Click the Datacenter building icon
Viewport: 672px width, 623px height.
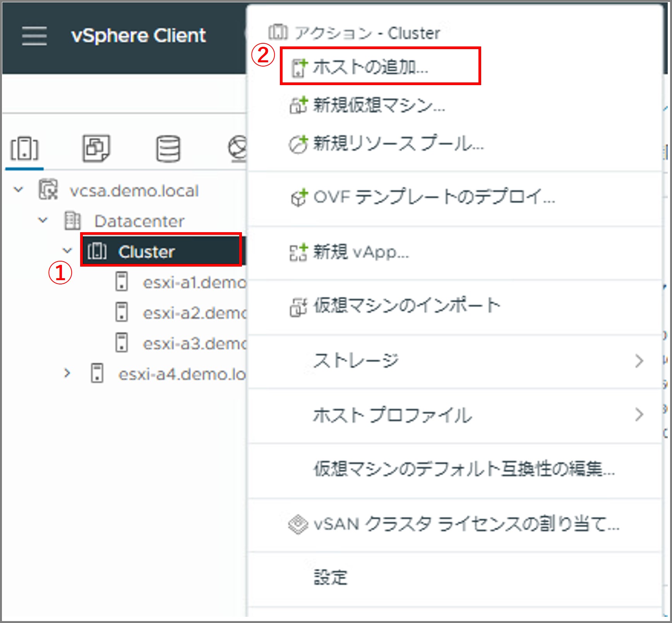click(72, 221)
